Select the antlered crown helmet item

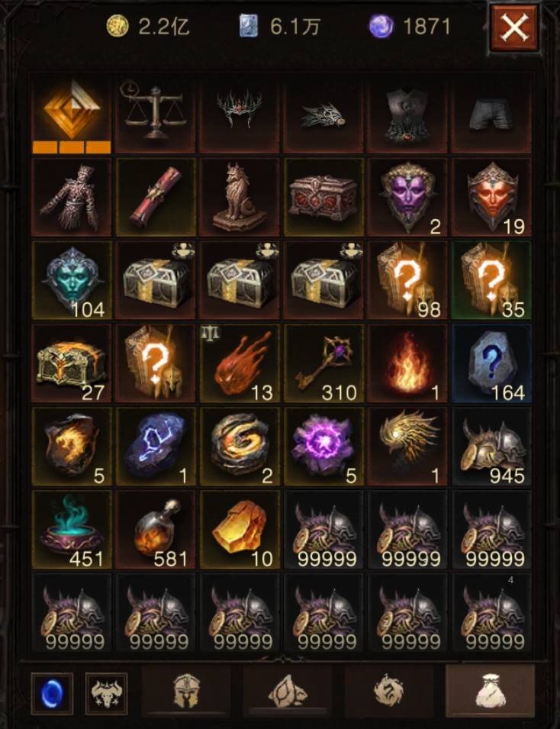[240, 114]
